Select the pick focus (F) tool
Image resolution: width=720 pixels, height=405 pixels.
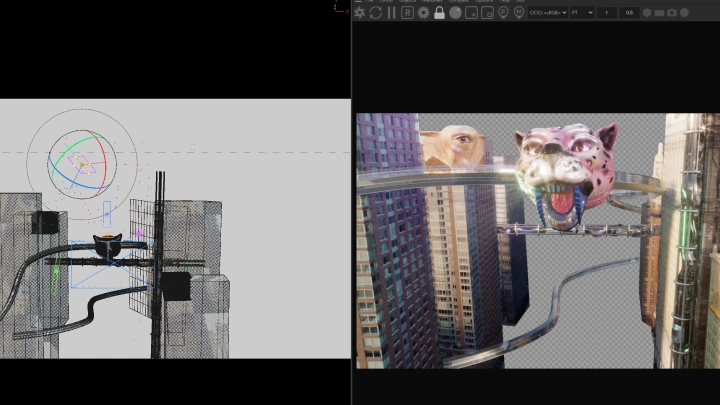tap(503, 13)
